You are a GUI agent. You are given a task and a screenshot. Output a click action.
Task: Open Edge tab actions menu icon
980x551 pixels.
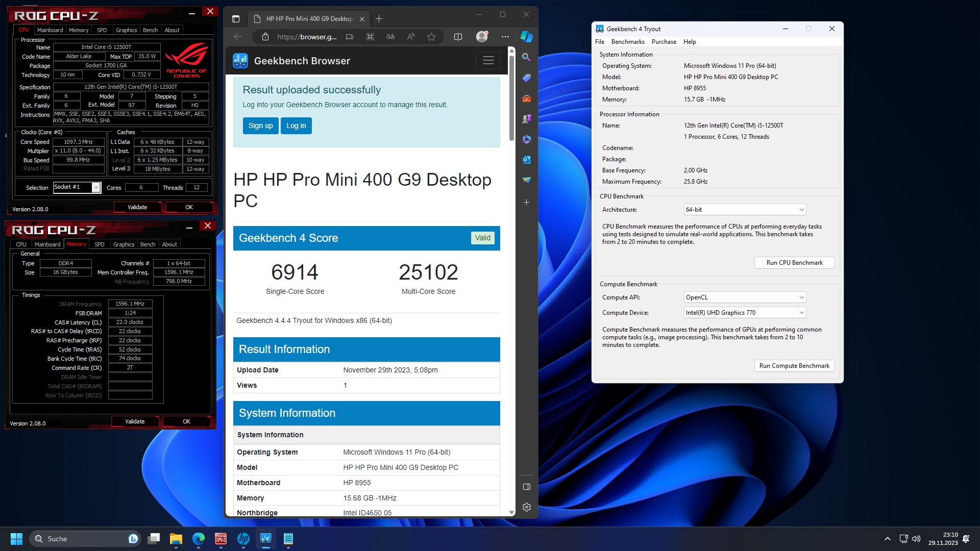tap(236, 19)
